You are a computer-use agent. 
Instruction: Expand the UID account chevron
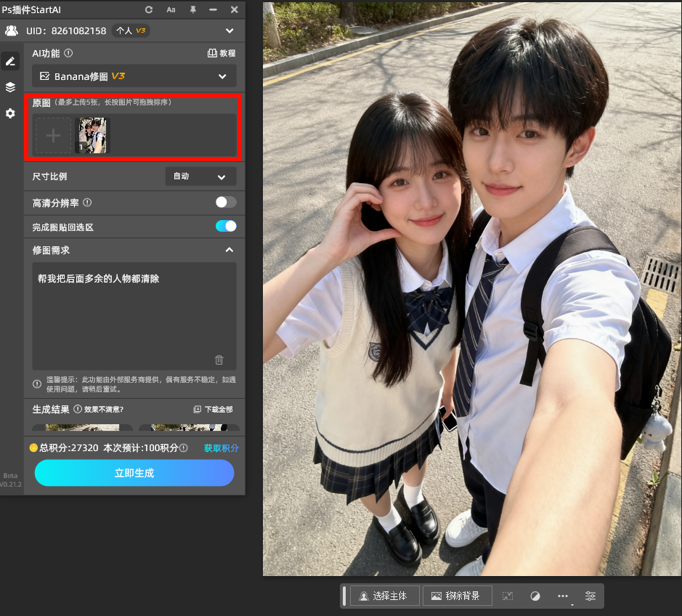[x=230, y=31]
